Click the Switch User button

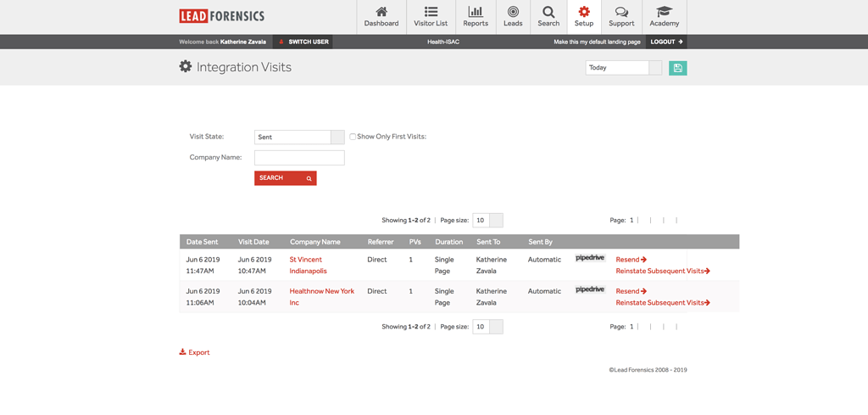coord(303,42)
